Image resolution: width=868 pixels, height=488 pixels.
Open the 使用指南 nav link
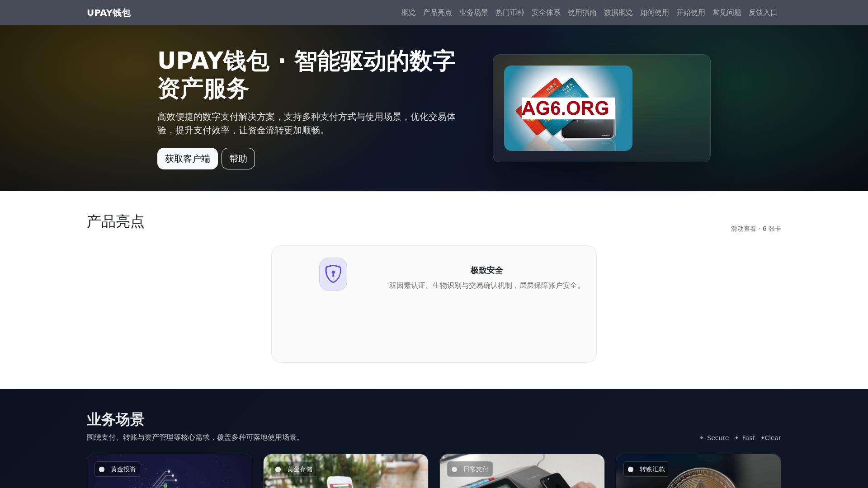[x=582, y=13]
